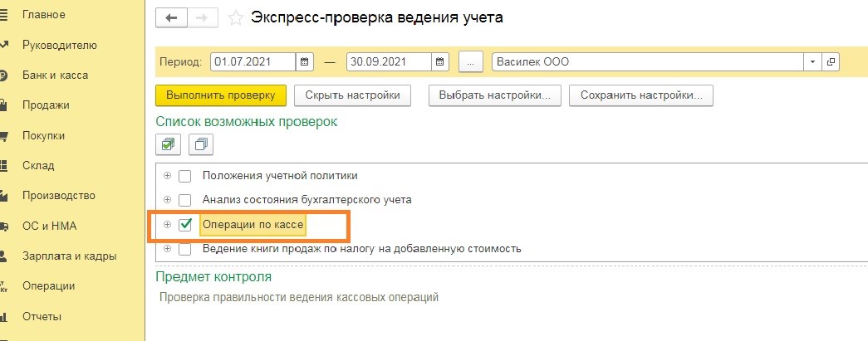Add page to favorites with star icon
Screen dimensions: 868x341
pyautogui.click(x=235, y=18)
